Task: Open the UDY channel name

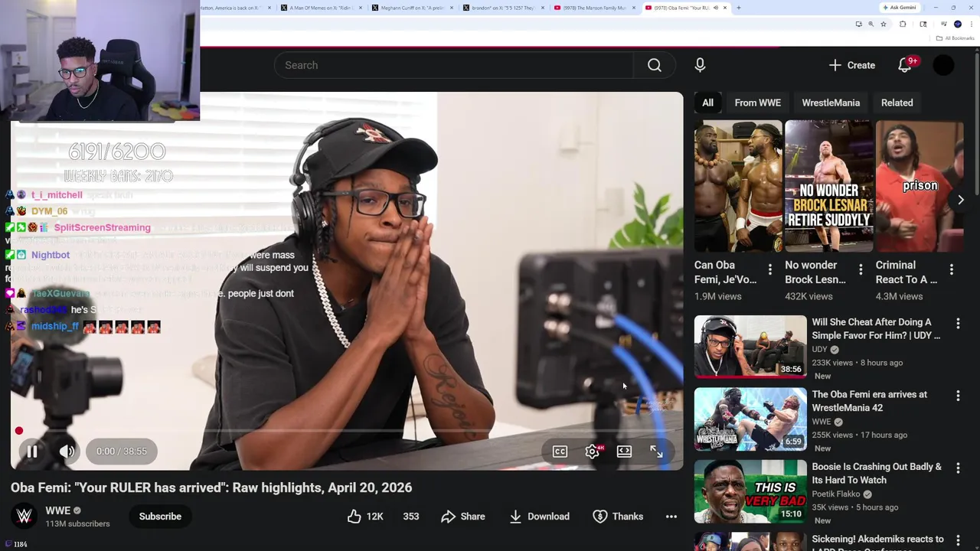Action: point(819,349)
